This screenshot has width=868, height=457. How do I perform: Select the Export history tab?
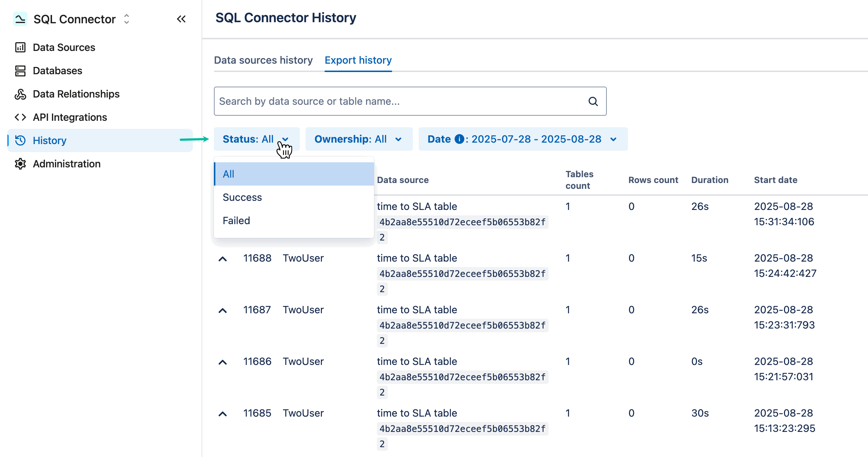point(358,60)
